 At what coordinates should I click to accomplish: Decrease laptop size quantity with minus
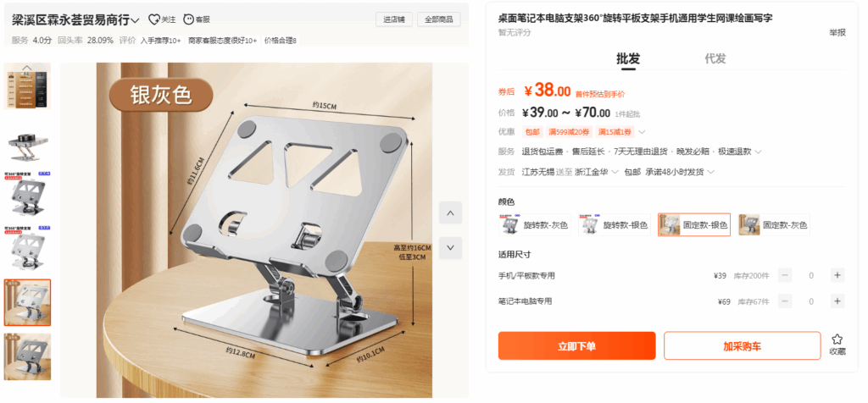tap(785, 301)
